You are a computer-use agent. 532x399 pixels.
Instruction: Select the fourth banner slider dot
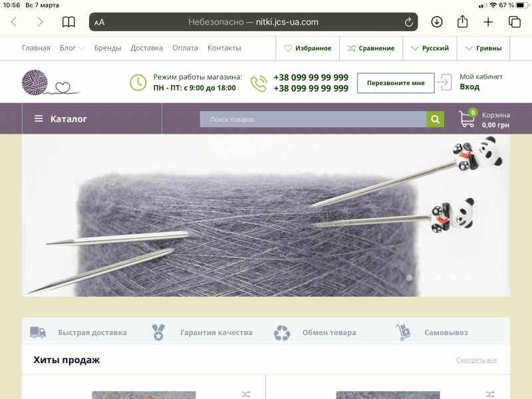[453, 277]
